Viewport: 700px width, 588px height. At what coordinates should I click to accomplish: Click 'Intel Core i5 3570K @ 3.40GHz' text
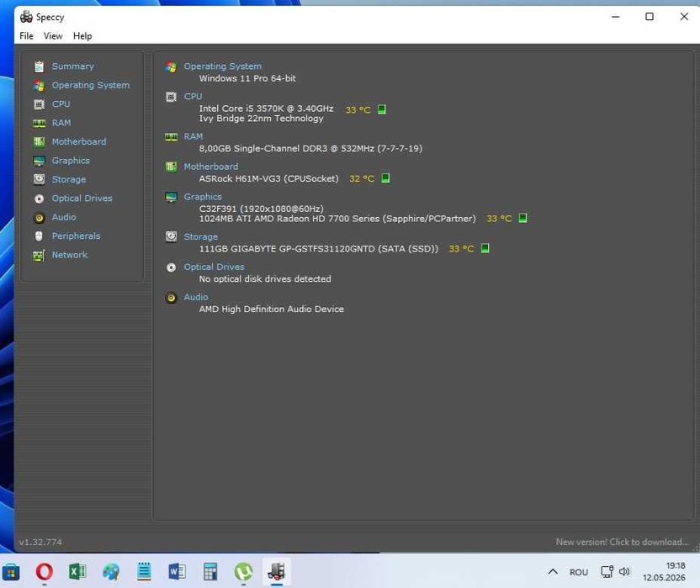(x=266, y=109)
